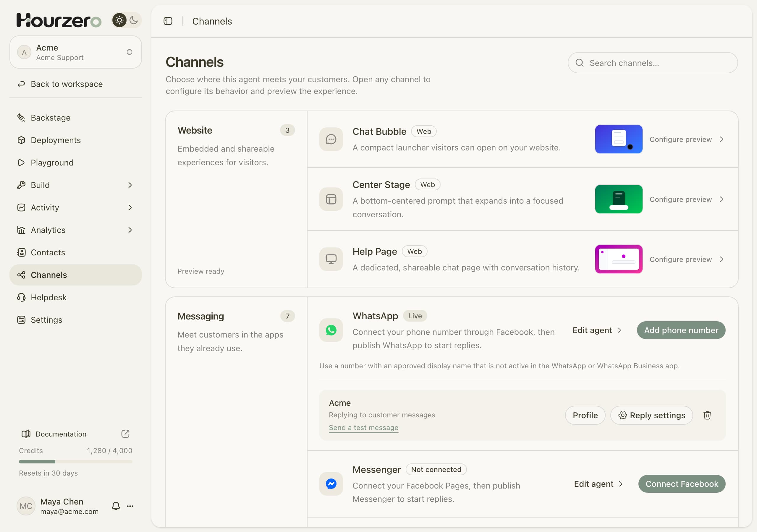Image resolution: width=757 pixels, height=532 pixels.
Task: Open Help Page row chevron
Action: point(722,259)
